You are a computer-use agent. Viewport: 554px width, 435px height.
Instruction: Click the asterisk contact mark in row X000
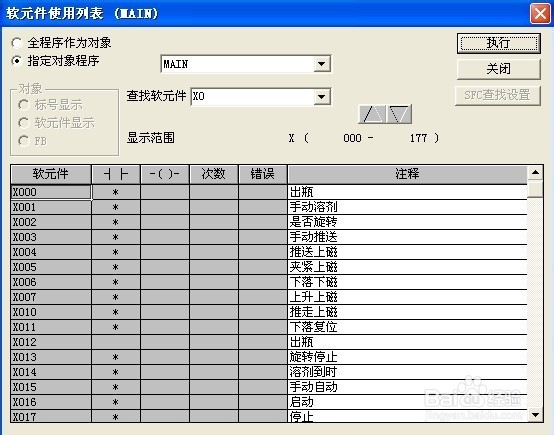click(x=116, y=193)
